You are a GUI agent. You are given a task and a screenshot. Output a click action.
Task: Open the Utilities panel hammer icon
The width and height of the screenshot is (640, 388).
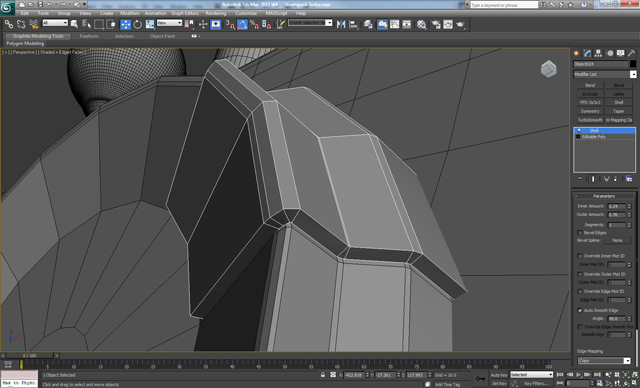pos(631,53)
